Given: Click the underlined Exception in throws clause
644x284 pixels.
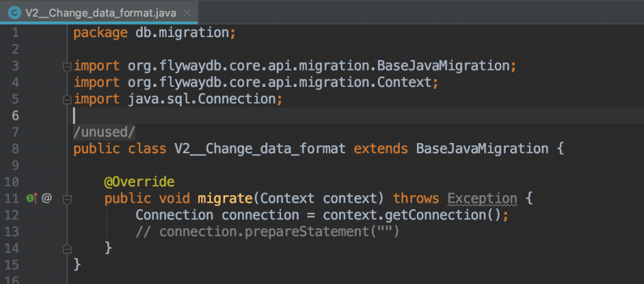Looking at the screenshot, I should [482, 198].
